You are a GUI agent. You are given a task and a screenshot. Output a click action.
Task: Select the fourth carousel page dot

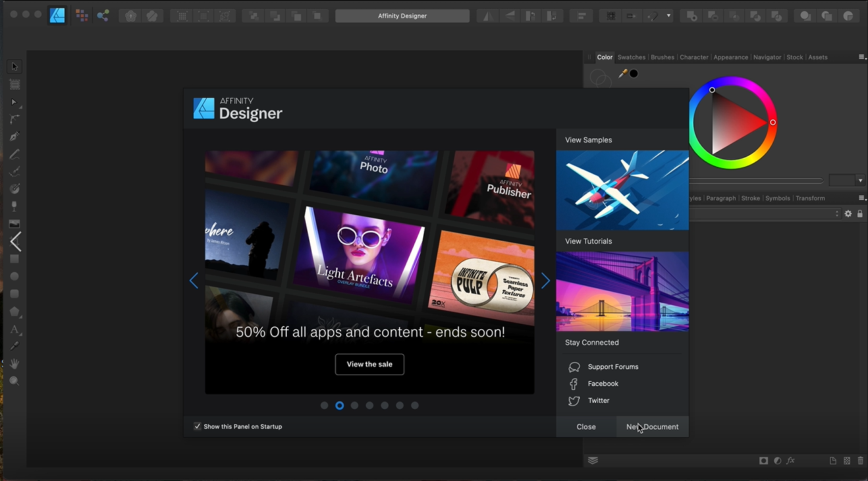click(x=370, y=405)
